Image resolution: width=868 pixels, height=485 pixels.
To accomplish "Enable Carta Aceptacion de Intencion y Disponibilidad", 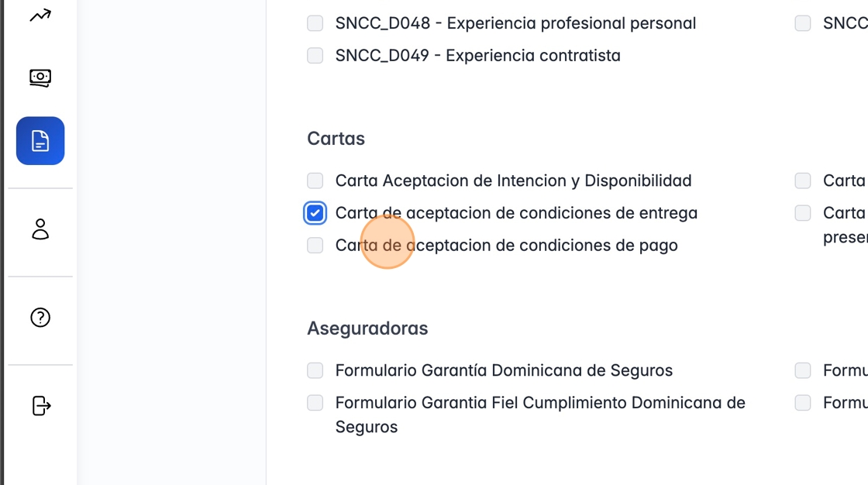I will (x=315, y=181).
